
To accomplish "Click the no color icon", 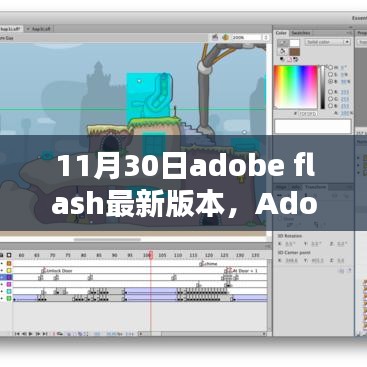I will click(289, 60).
